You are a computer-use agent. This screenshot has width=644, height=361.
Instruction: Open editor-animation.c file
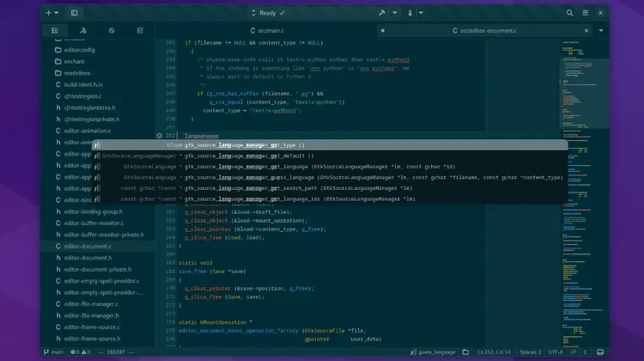pos(88,131)
